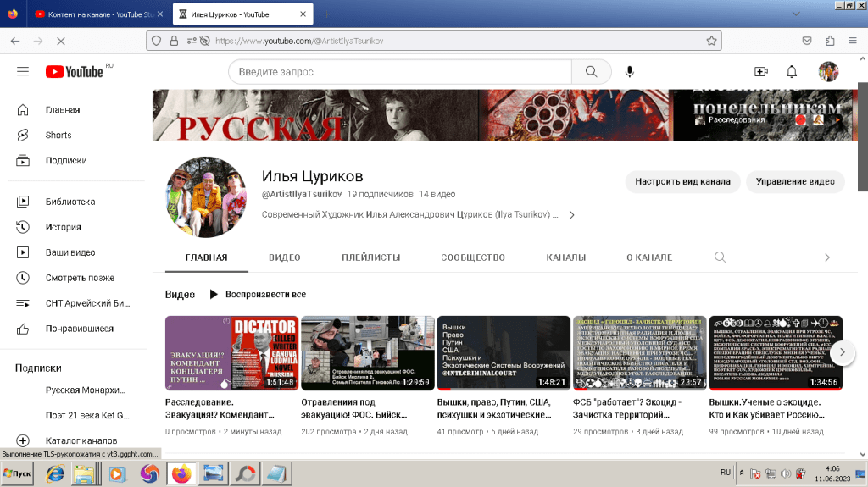This screenshot has height=487, width=868.
Task: Expand the channel description chevron
Action: (x=571, y=215)
